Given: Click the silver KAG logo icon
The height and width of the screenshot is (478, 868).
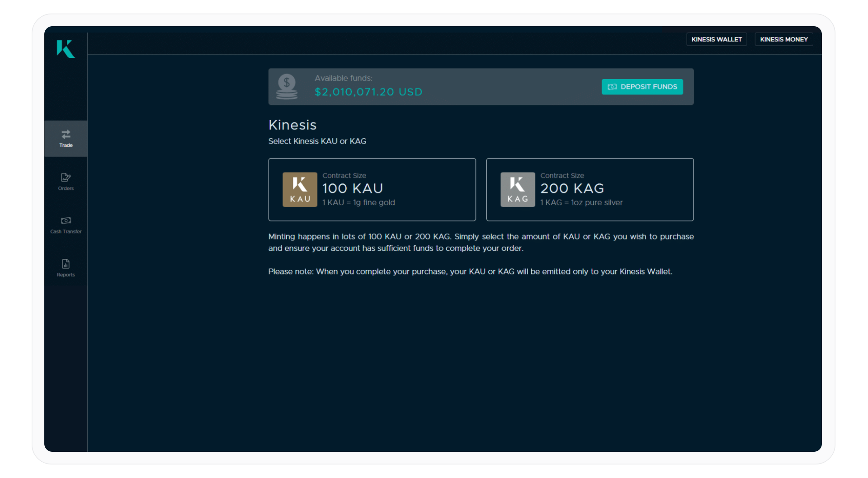Looking at the screenshot, I should 518,190.
